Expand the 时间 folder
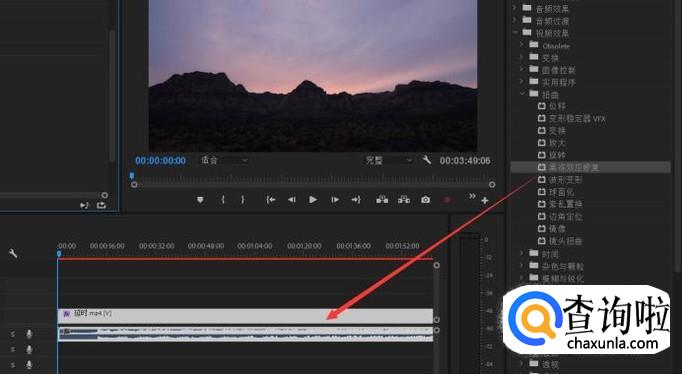This screenshot has width=682, height=374. click(522, 253)
